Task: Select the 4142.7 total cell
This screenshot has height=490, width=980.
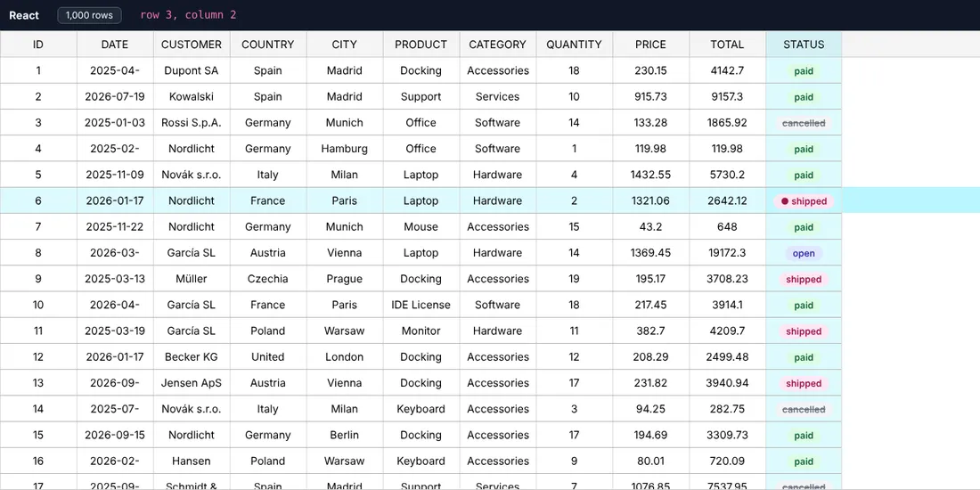Action: coord(728,70)
